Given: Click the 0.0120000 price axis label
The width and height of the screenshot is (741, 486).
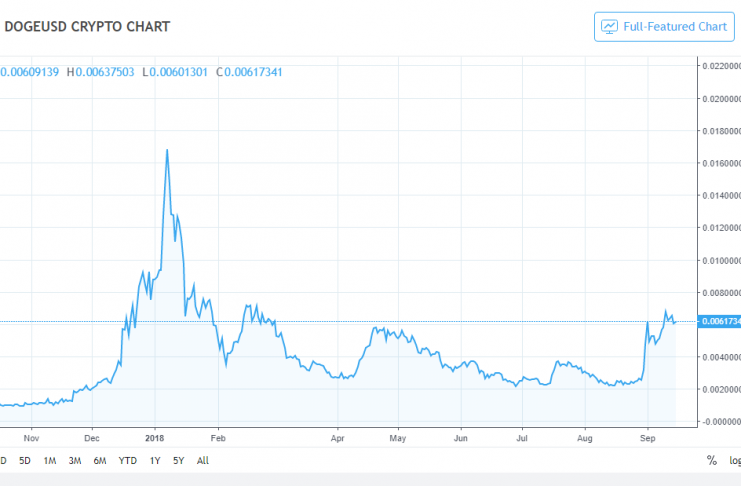Looking at the screenshot, I should tap(722, 227).
